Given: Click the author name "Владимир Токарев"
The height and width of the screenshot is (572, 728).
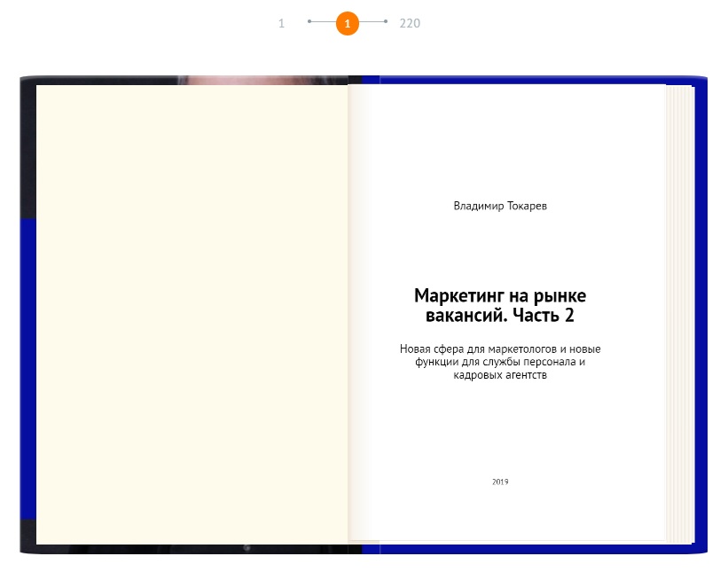Looking at the screenshot, I should coord(500,206).
